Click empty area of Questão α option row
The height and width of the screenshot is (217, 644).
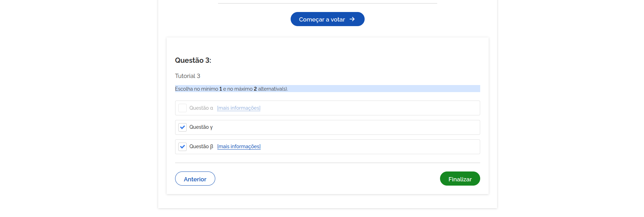tap(370, 108)
